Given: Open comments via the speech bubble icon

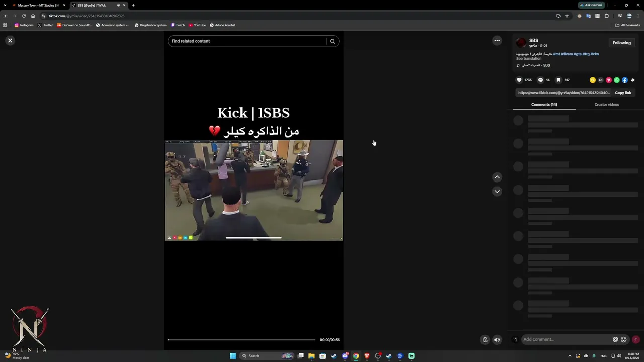Looking at the screenshot, I should 541,80.
